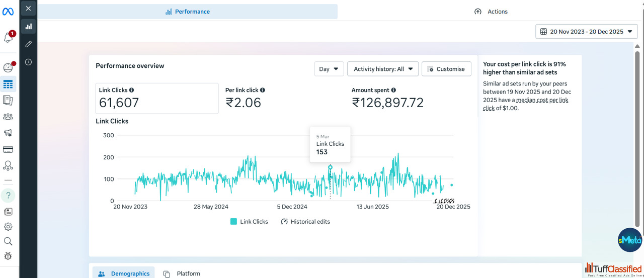Expand the Day granularity dropdown
The image size is (644, 278).
coord(329,69)
